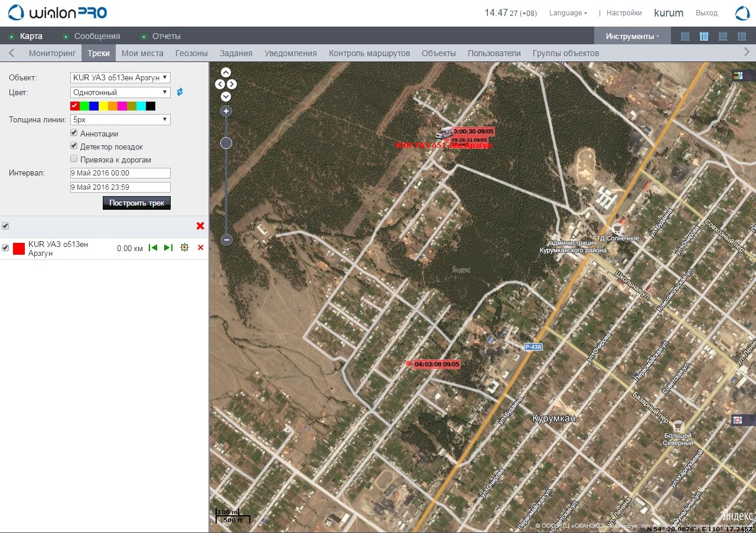Image resolution: width=756 pixels, height=533 pixels.
Task: Expand the Толщина линии dropdown
Action: point(120,120)
